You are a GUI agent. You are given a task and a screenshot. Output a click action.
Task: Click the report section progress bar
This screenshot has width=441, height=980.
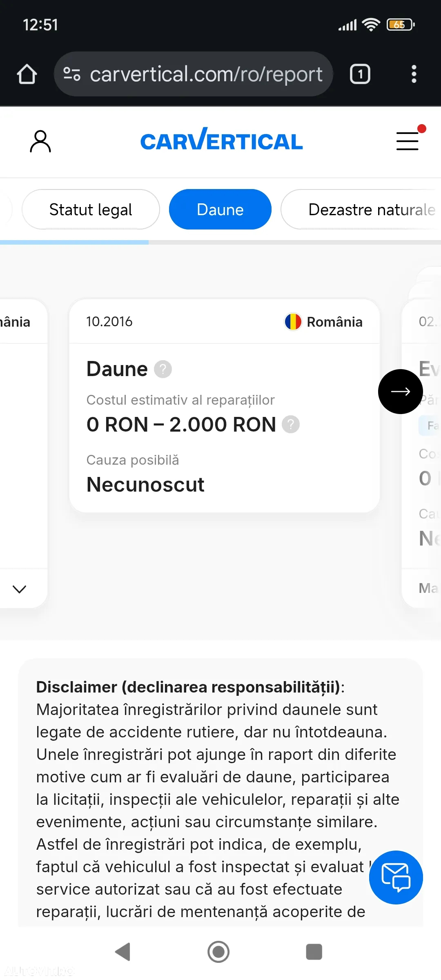[x=220, y=242]
